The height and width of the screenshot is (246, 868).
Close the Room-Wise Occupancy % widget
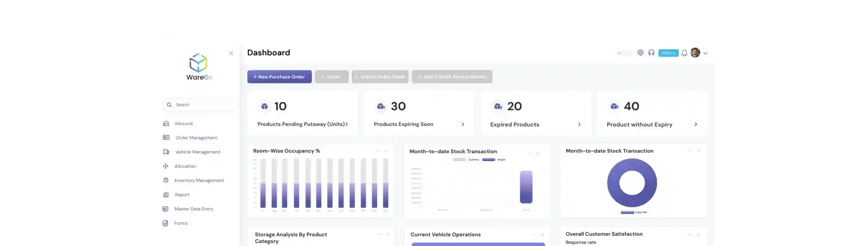[x=386, y=151]
